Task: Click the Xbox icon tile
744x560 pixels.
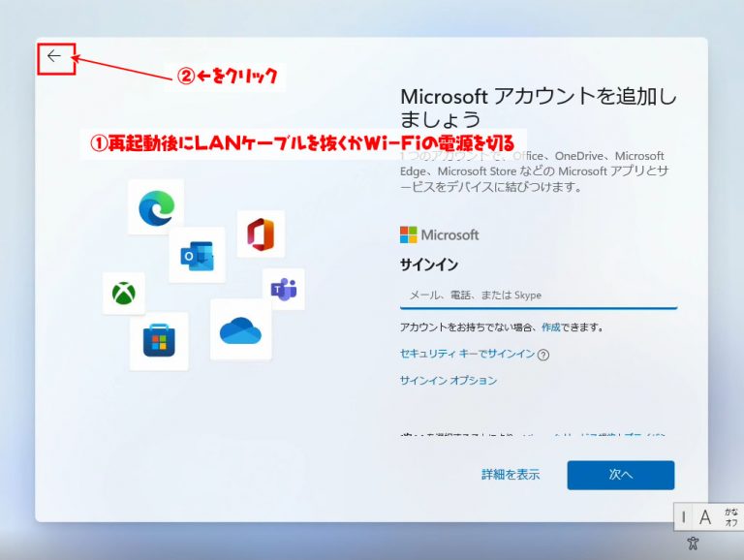Action: [124, 293]
